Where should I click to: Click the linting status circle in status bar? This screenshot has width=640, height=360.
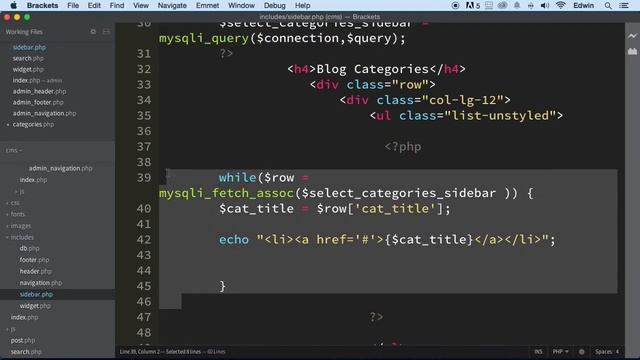581,351
